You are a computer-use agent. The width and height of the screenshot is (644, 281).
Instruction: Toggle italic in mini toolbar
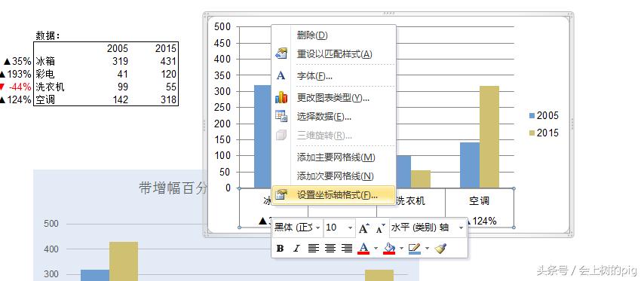click(x=296, y=248)
